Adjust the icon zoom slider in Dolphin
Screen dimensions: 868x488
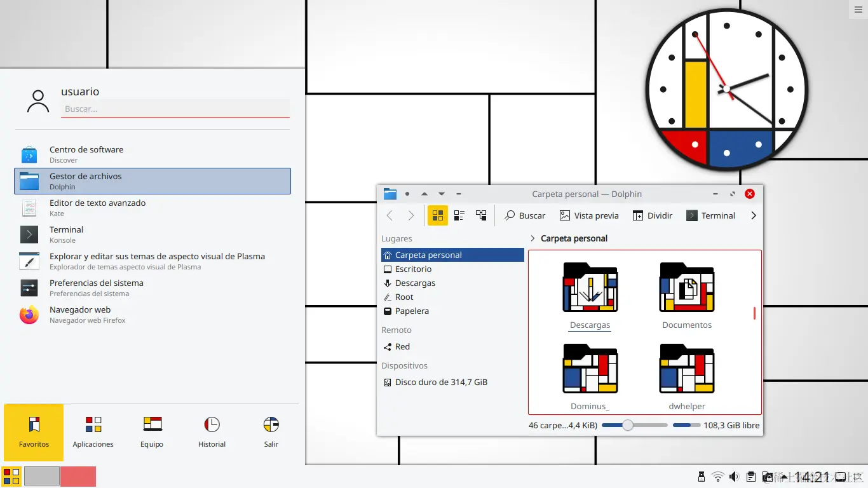pyautogui.click(x=634, y=425)
